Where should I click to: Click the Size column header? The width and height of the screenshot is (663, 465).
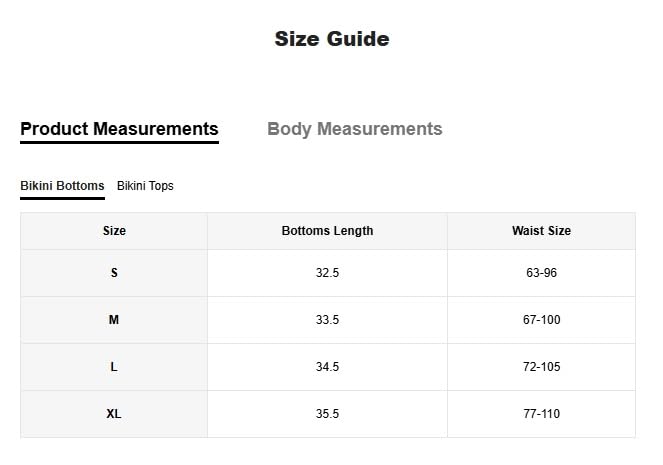114,231
